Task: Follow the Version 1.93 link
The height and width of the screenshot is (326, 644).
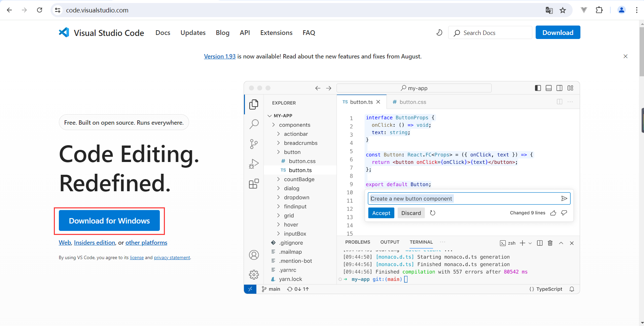Action: click(x=220, y=56)
